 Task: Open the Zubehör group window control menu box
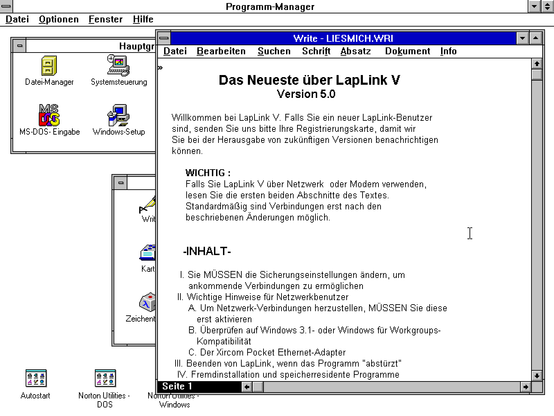point(121,183)
